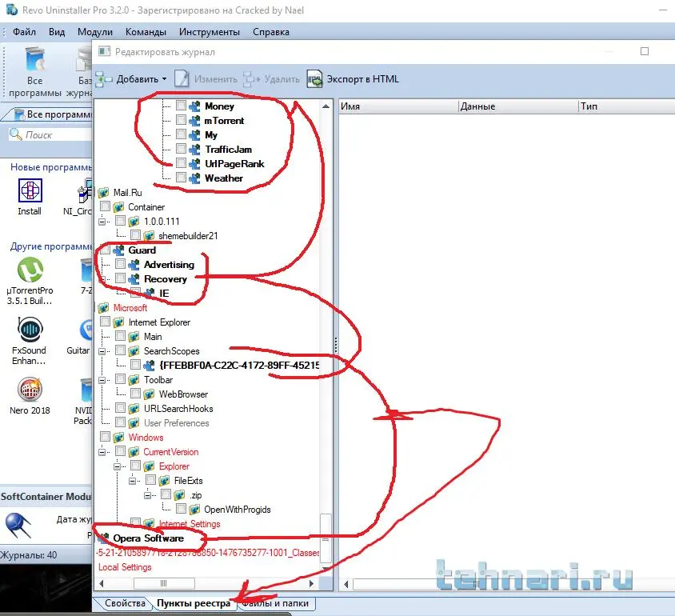Tick the Internet Explorer key checkbox
Screen dimensions: 675x616
click(105, 322)
